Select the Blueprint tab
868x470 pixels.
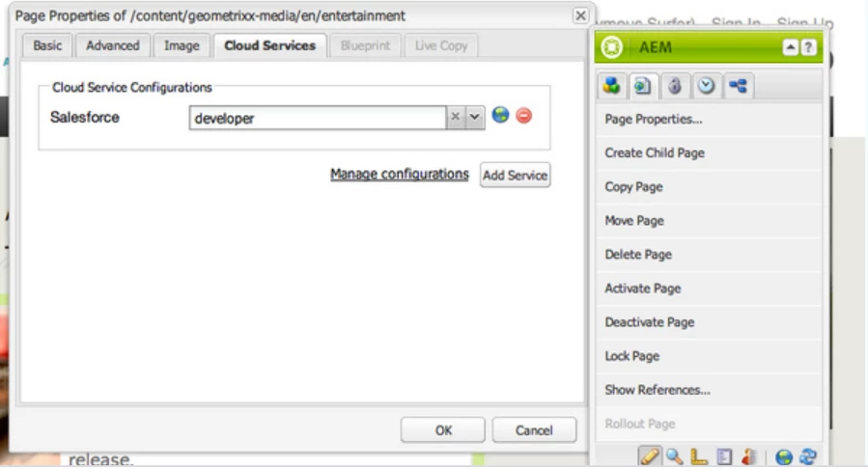[365, 46]
